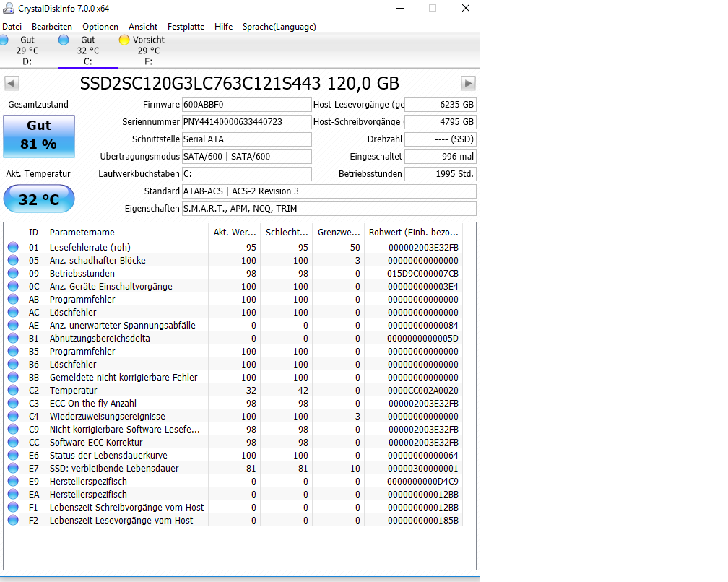The width and height of the screenshot is (728, 582).
Task: Click status orb for Abnutzungsbereichsdelta row
Action: (13, 339)
